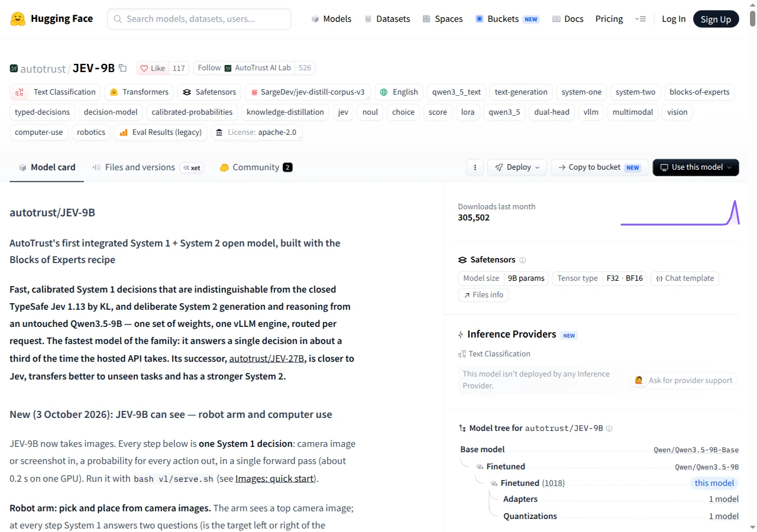The image size is (757, 532).
Task: Like the JEV-9B model
Action: 153,68
